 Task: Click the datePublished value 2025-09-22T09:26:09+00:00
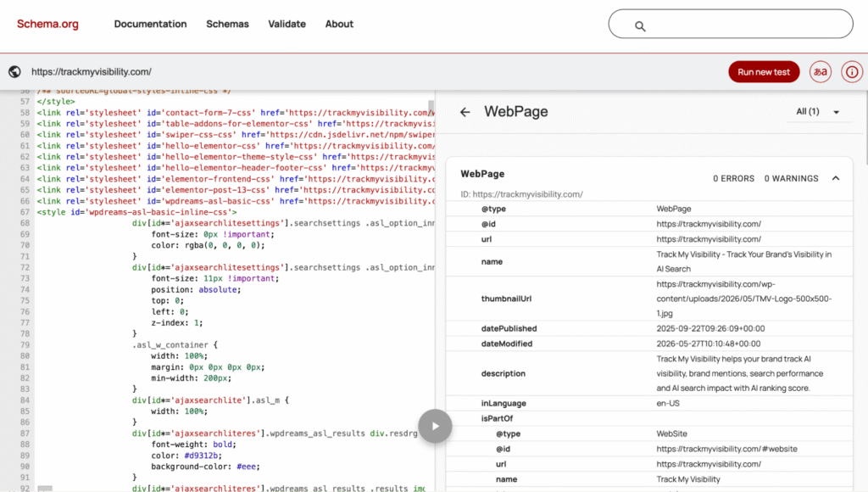click(x=710, y=328)
